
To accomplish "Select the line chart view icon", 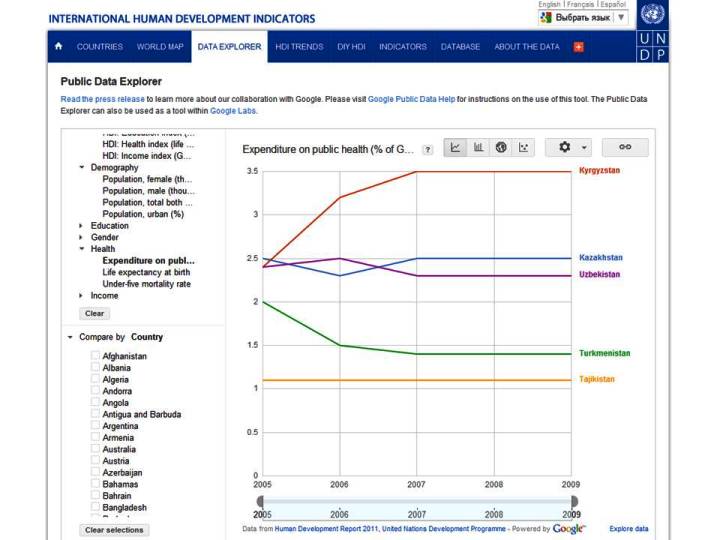I will 456,148.
